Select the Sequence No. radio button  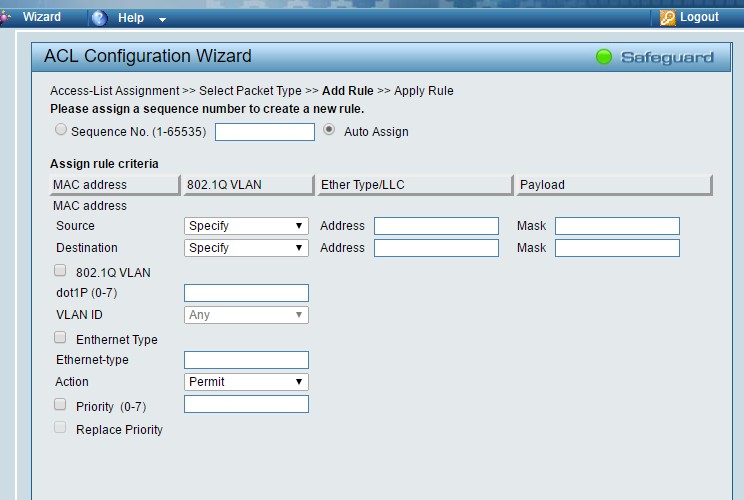click(62, 130)
